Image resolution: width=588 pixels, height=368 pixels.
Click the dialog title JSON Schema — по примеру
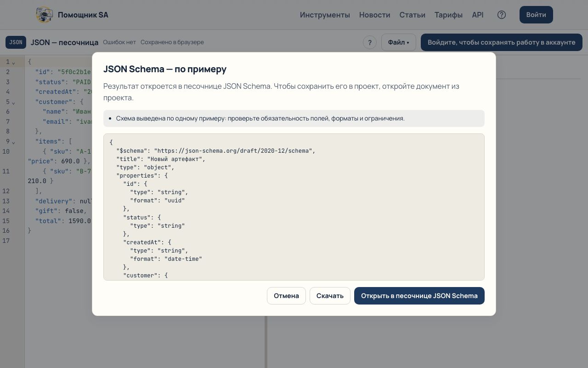point(165,69)
